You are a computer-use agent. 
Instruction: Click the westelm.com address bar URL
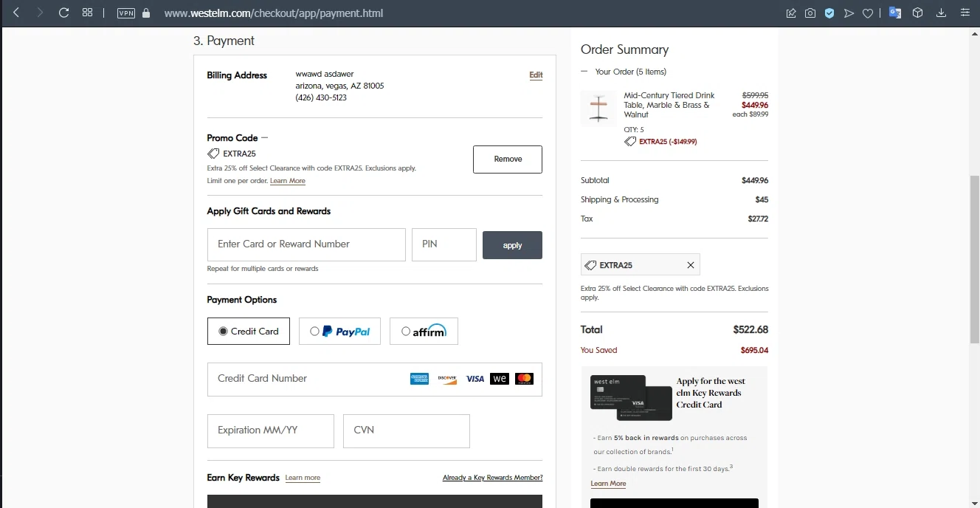[273, 13]
